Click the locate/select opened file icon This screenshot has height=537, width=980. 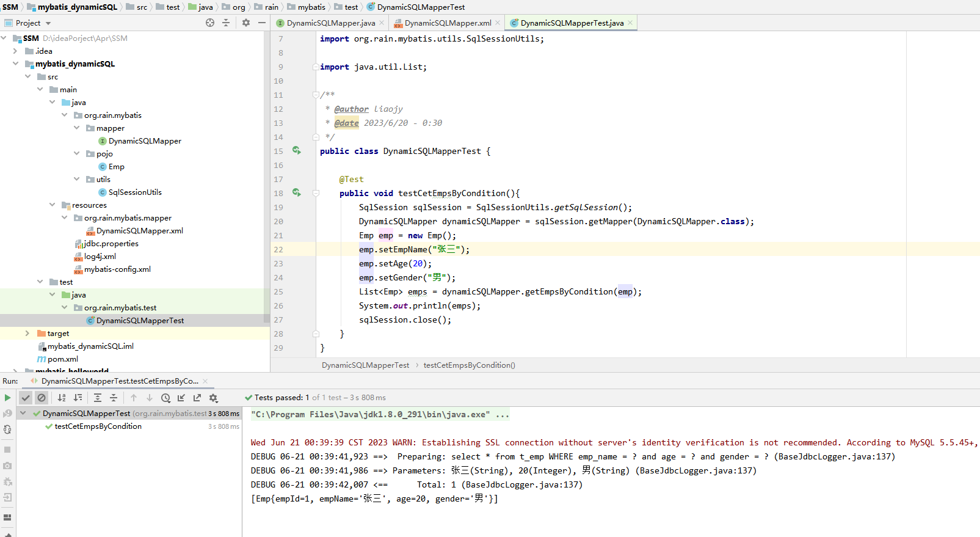(x=210, y=23)
